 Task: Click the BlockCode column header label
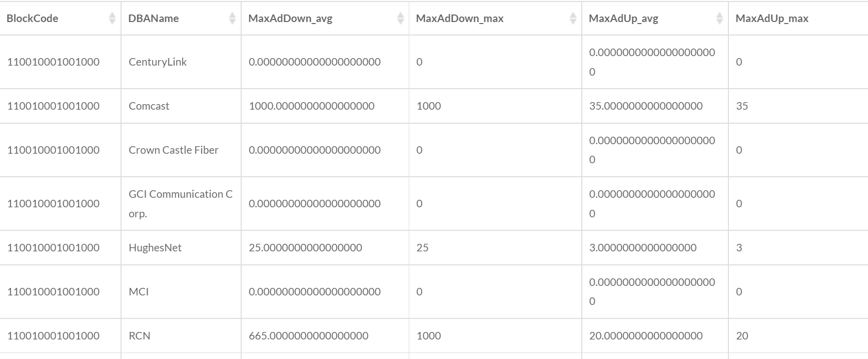pyautogui.click(x=33, y=19)
